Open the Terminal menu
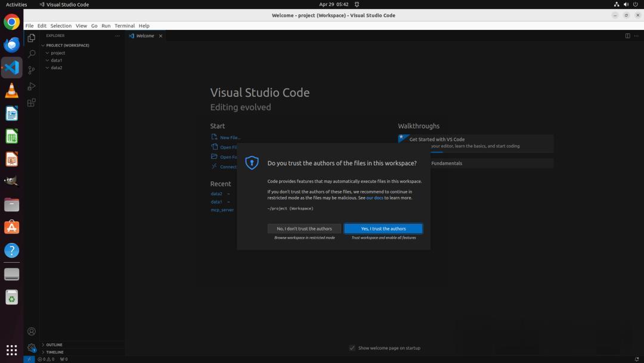This screenshot has height=363, width=644. click(125, 26)
